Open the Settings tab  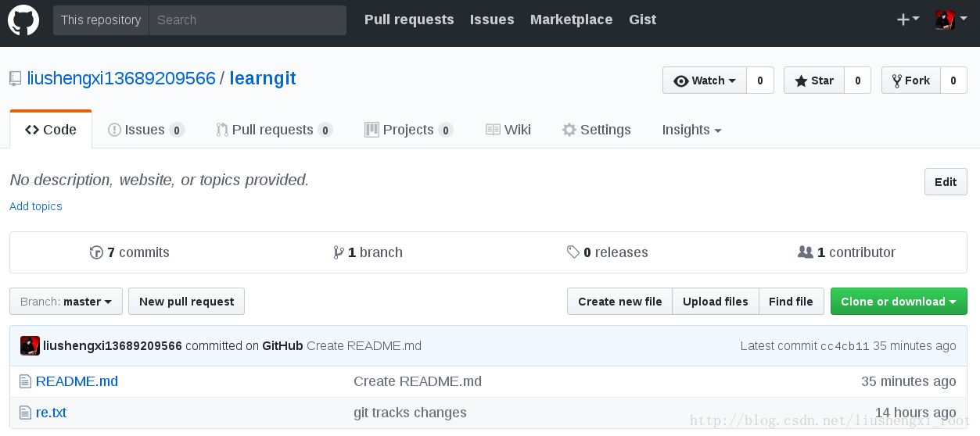597,130
